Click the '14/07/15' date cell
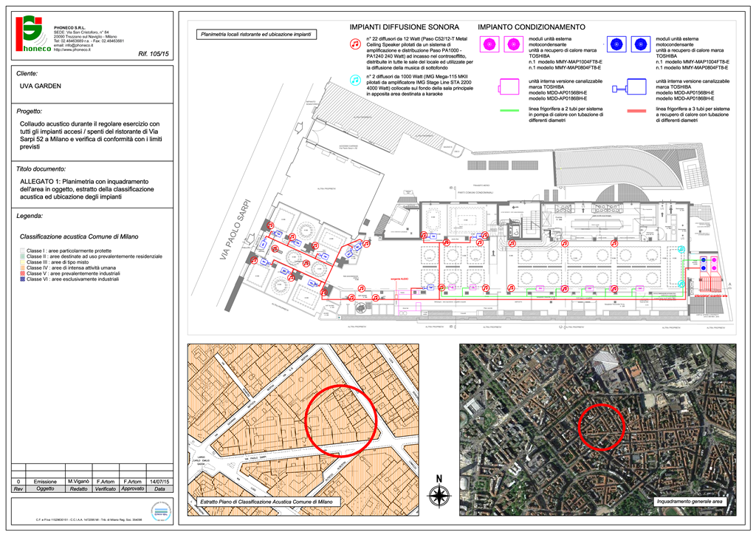The height and width of the screenshot is (535, 756). tap(159, 482)
